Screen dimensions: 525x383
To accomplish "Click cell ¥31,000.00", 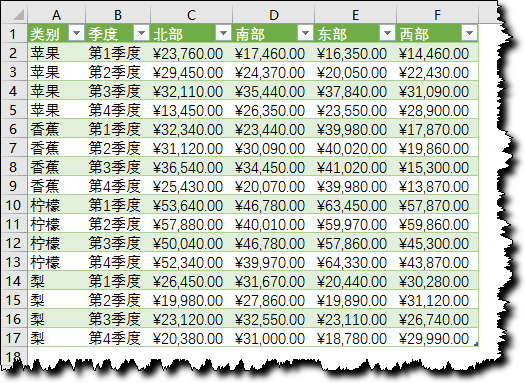I will point(273,338).
